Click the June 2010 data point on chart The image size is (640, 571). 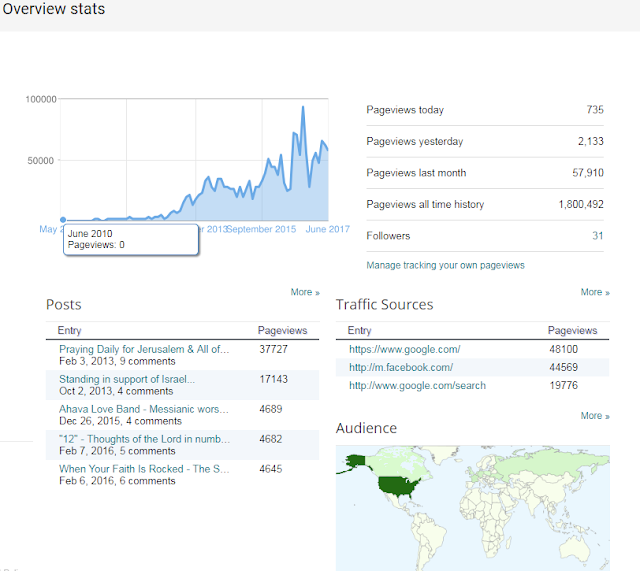pos(63,220)
